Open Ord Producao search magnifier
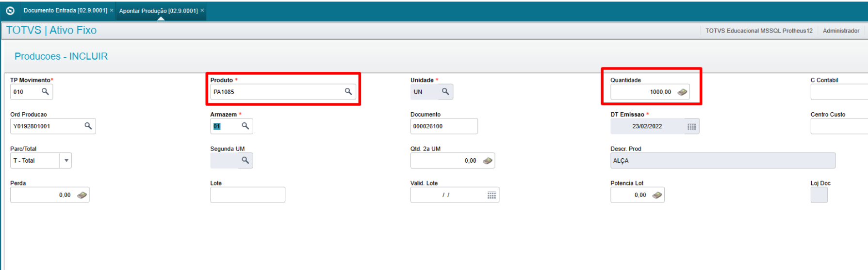This screenshot has height=270, width=868. click(88, 126)
